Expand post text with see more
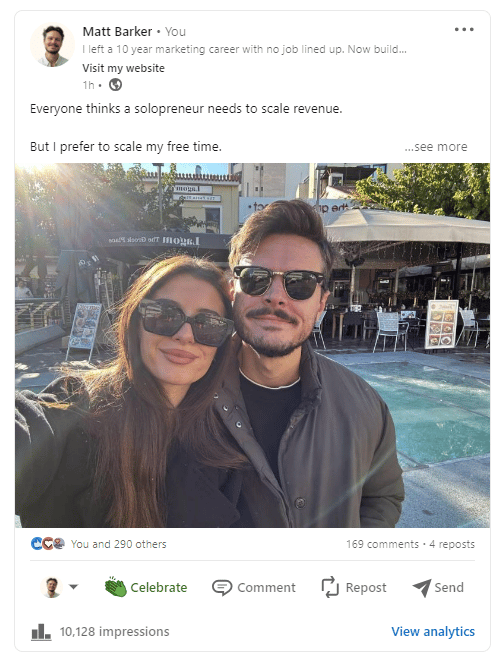 point(436,147)
